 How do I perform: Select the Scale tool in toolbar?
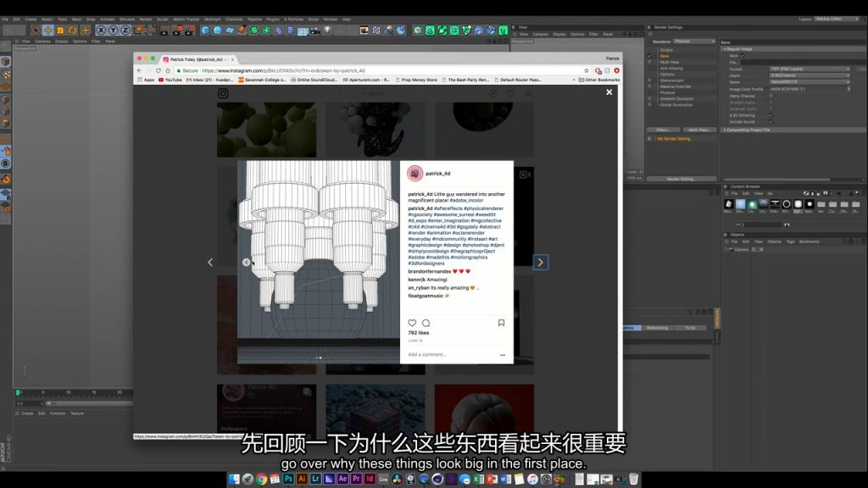click(x=60, y=30)
